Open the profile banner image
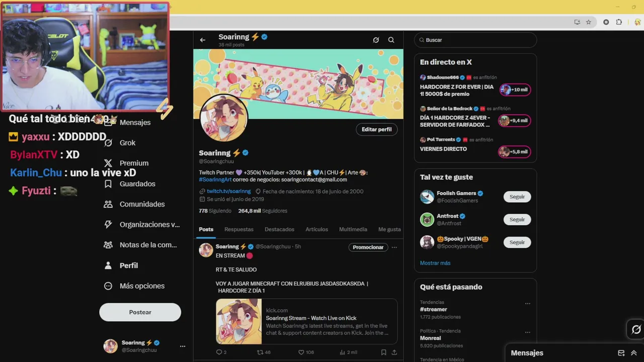This screenshot has width=644, height=362. coord(298,84)
